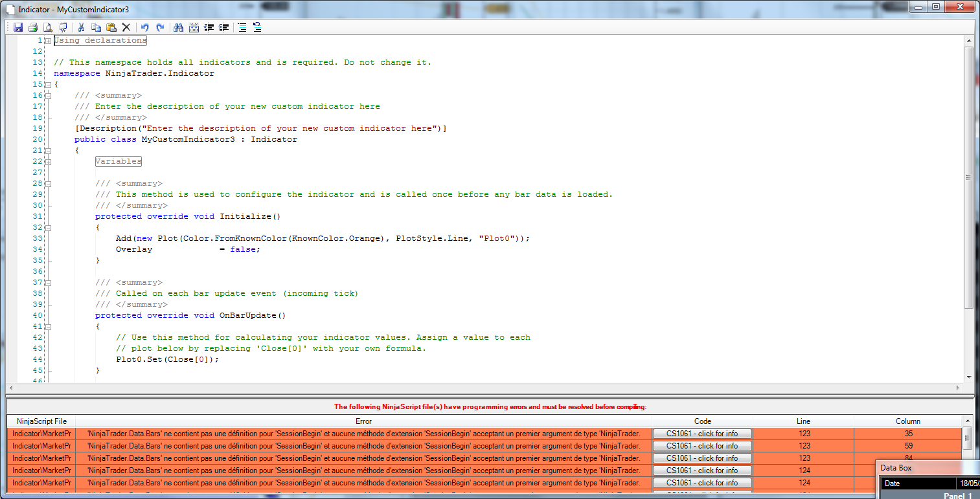The width and height of the screenshot is (980, 499).
Task: Click the toolbar icon right of the binoculars
Action: (x=194, y=27)
